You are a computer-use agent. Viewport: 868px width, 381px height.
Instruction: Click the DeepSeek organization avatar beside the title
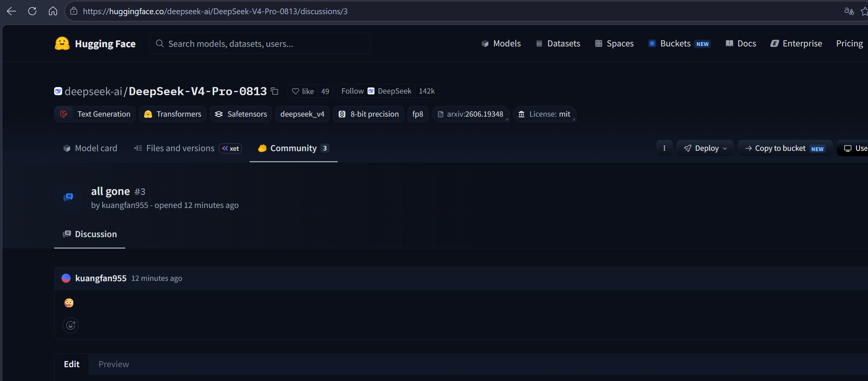pyautogui.click(x=58, y=91)
